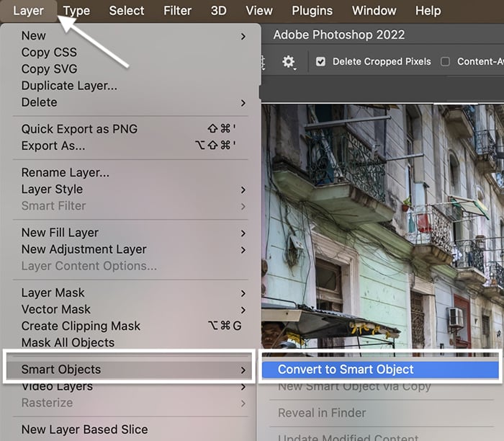504x441 pixels.
Task: Open the Select menu
Action: point(127,11)
